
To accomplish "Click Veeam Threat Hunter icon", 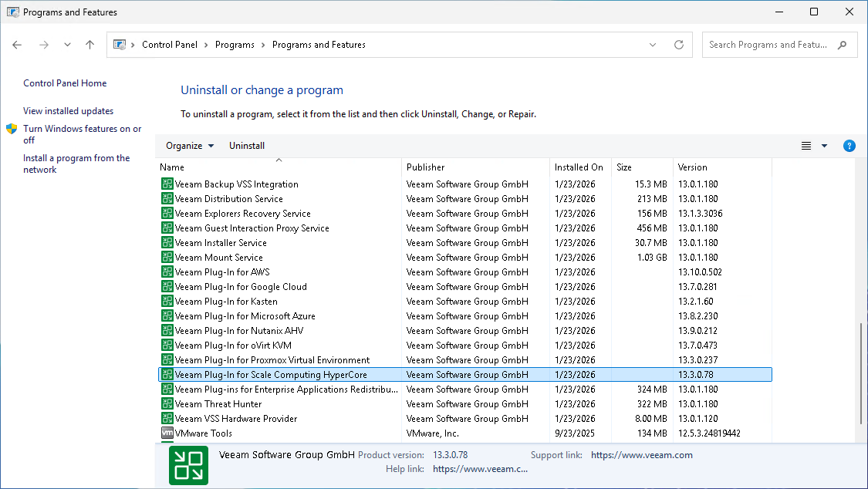I will coord(167,403).
